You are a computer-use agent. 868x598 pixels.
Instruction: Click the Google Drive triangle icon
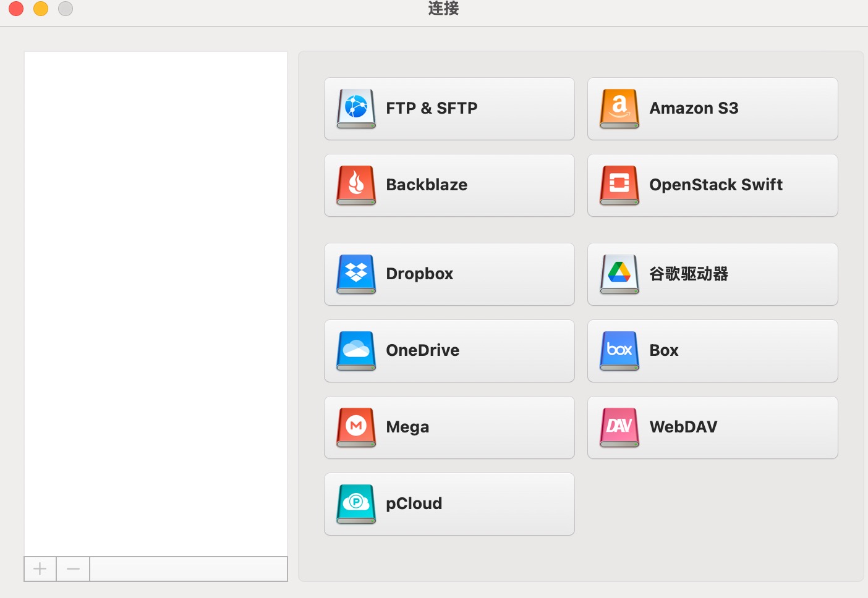[619, 274]
